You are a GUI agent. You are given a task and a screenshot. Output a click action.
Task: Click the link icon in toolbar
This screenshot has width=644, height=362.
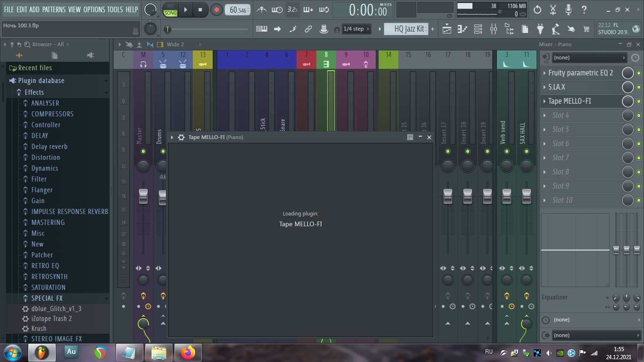(x=308, y=29)
